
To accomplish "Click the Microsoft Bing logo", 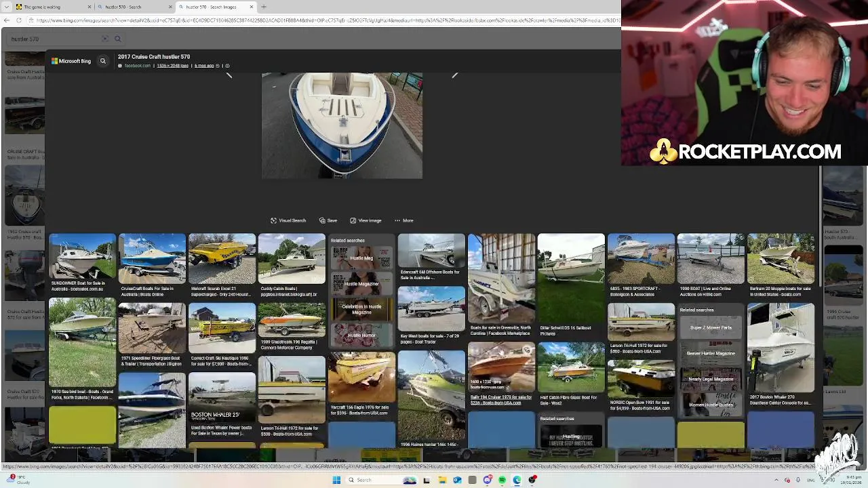I will [71, 61].
